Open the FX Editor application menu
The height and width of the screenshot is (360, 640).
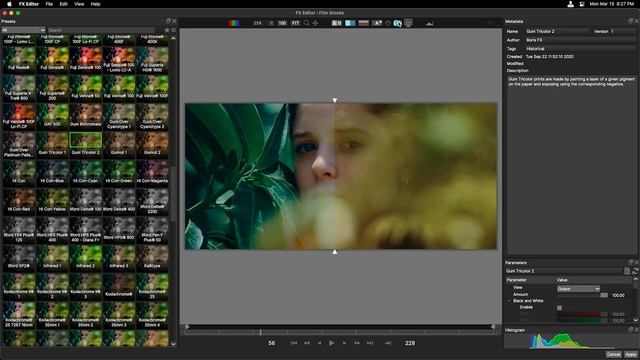coord(29,4)
